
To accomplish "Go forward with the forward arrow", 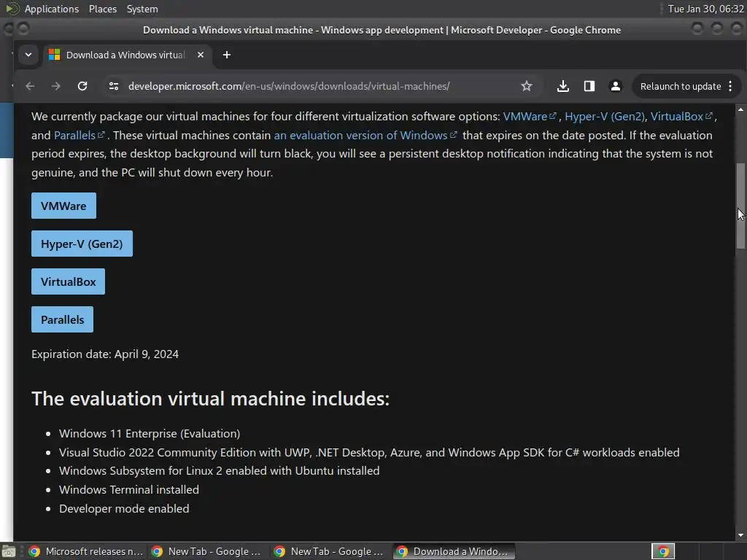I will [55, 86].
